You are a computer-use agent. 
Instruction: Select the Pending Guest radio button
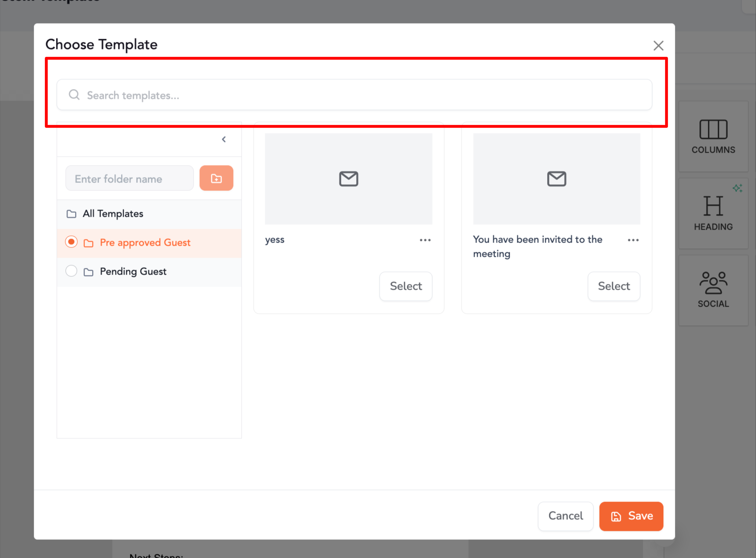tap(71, 271)
